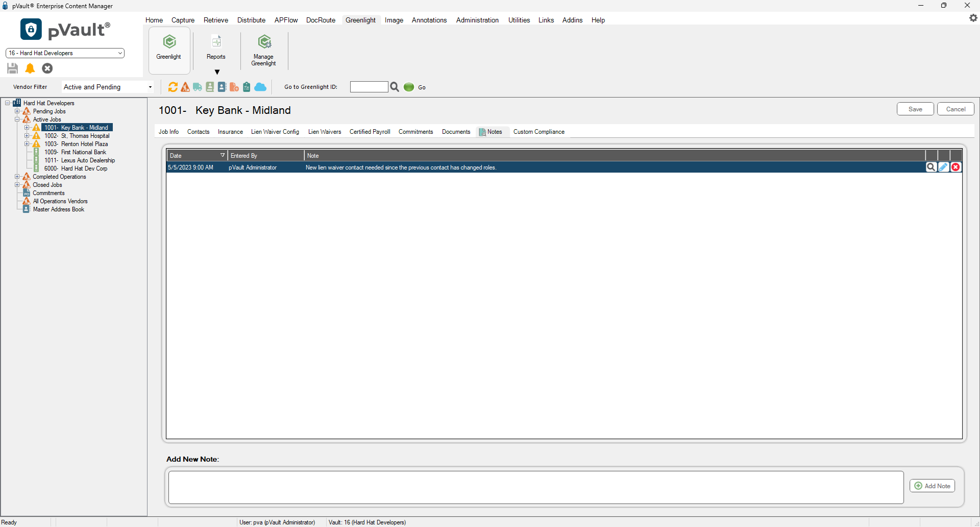
Task: Open the Administration menu
Action: (x=477, y=20)
